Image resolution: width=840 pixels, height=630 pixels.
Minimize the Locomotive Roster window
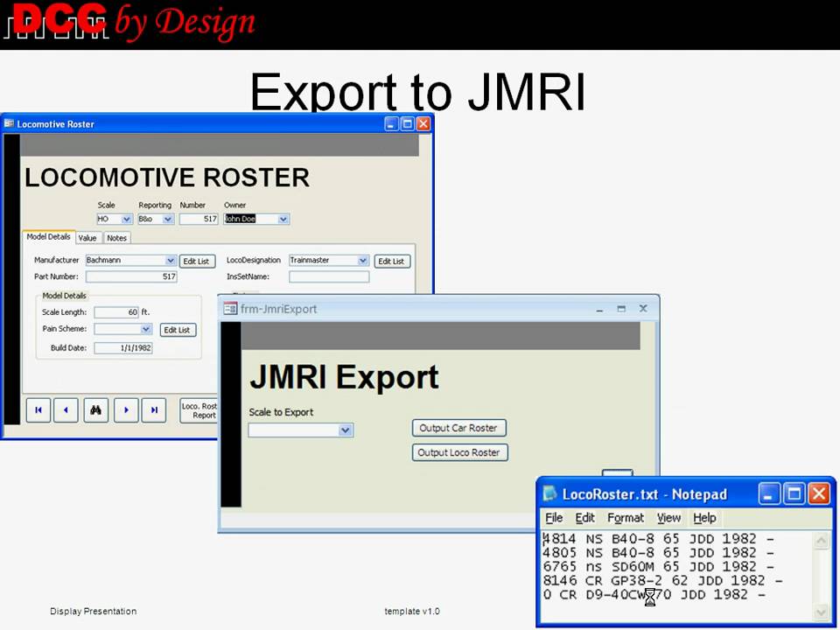click(392, 123)
